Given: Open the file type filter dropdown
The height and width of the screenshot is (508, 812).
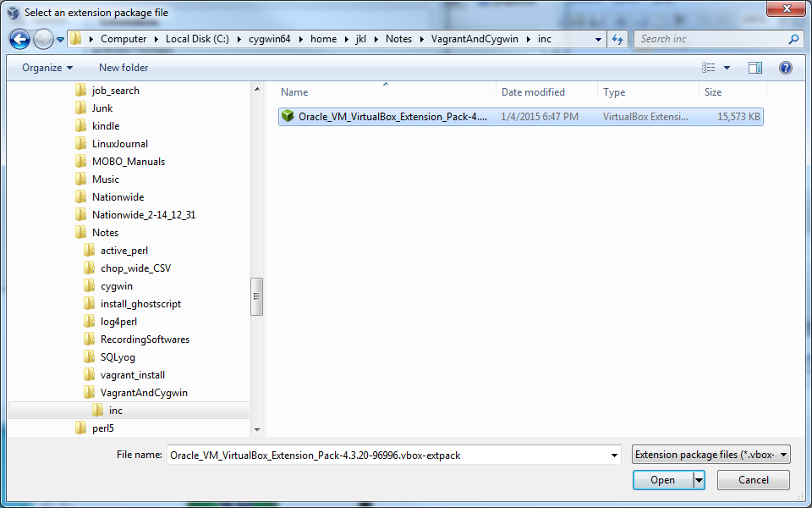Looking at the screenshot, I should (711, 455).
